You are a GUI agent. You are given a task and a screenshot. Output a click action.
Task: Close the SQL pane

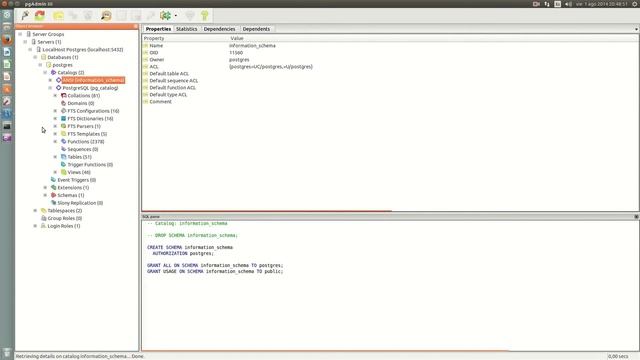click(x=636, y=217)
